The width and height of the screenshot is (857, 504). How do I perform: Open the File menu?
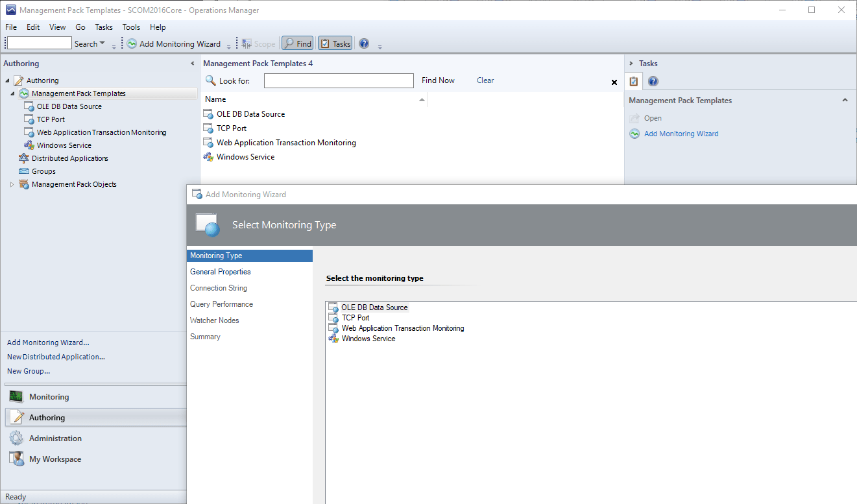[11, 27]
